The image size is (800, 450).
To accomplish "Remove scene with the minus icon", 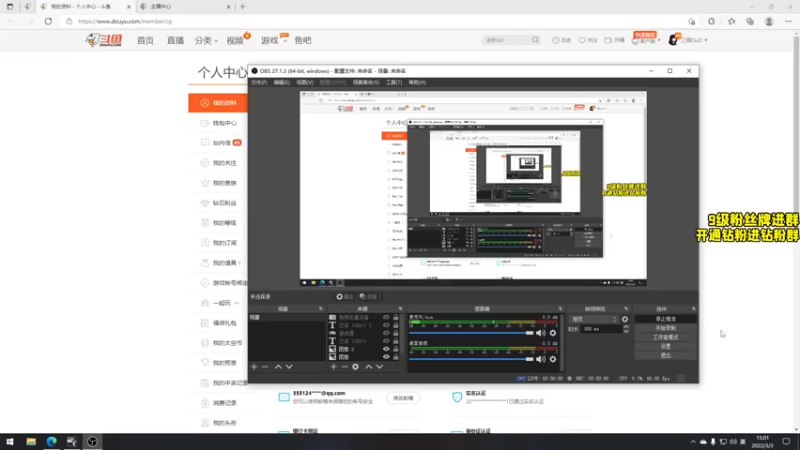I will pyautogui.click(x=265, y=366).
